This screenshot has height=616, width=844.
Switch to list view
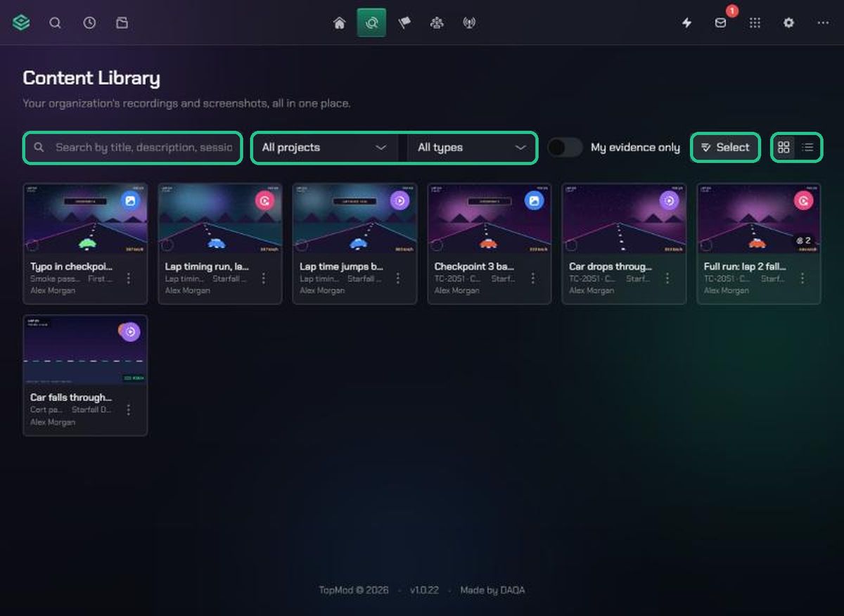tap(807, 148)
